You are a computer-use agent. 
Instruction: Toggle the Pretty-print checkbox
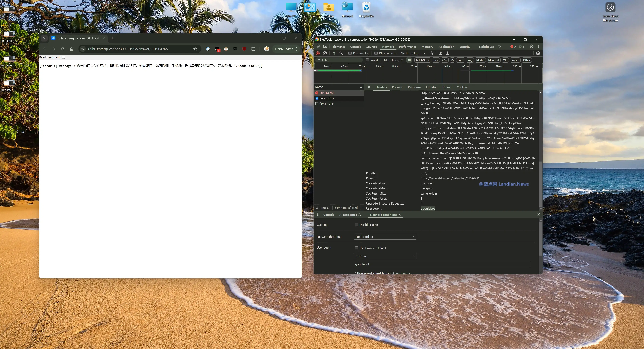64,57
